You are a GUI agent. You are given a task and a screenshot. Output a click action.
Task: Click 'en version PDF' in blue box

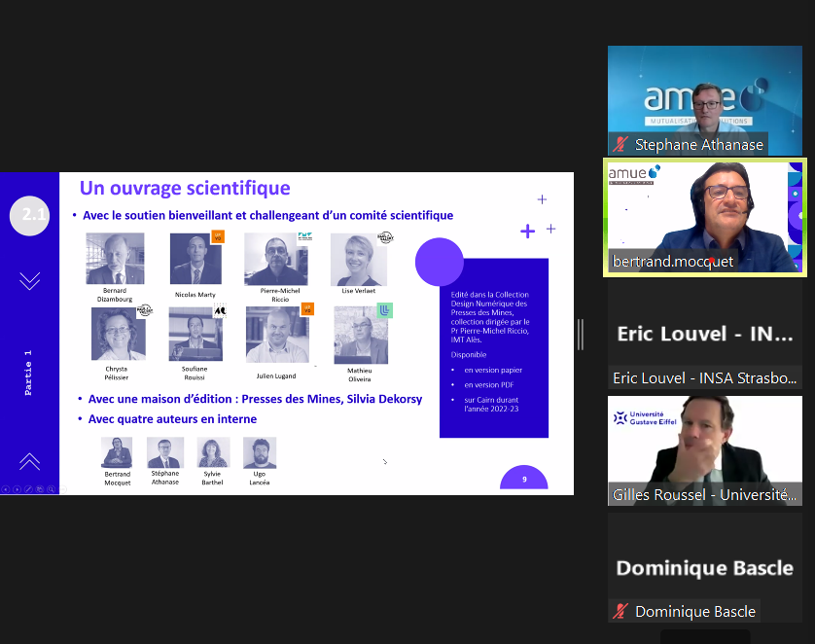click(488, 384)
